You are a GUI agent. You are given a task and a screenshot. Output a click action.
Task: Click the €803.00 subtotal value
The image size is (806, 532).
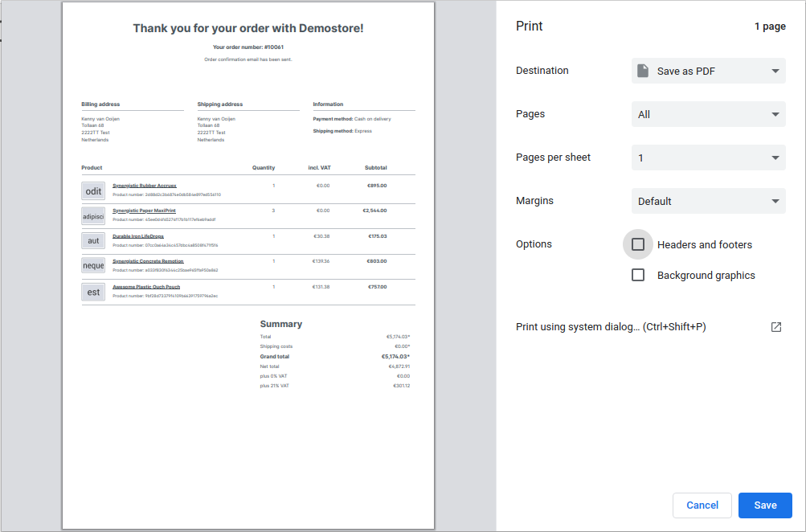[x=377, y=261]
